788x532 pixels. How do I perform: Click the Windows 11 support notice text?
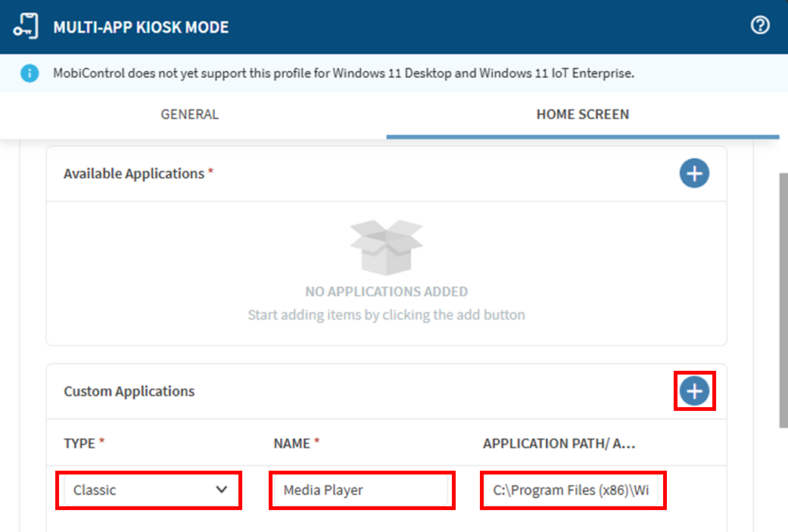click(x=343, y=73)
